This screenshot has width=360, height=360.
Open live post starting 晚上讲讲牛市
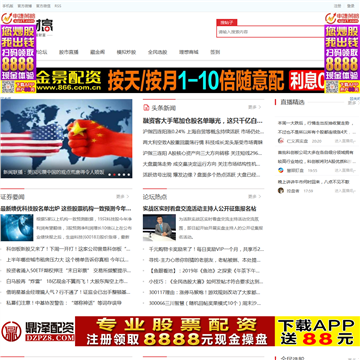coord(313,182)
